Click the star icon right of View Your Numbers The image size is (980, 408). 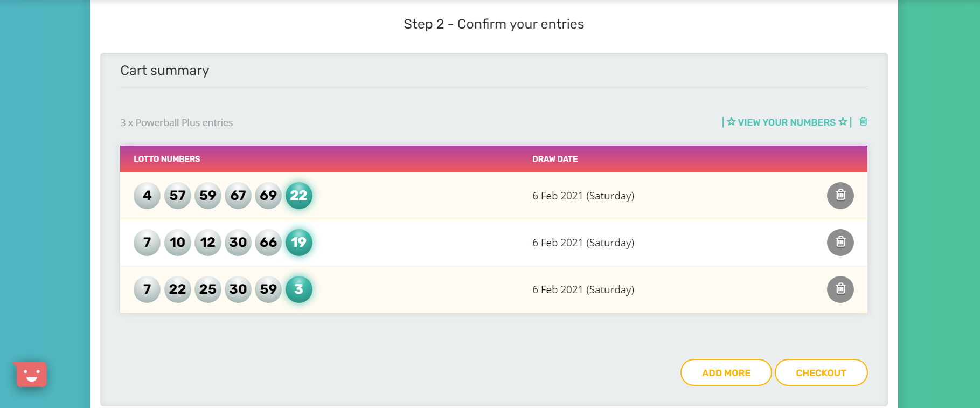(x=843, y=122)
